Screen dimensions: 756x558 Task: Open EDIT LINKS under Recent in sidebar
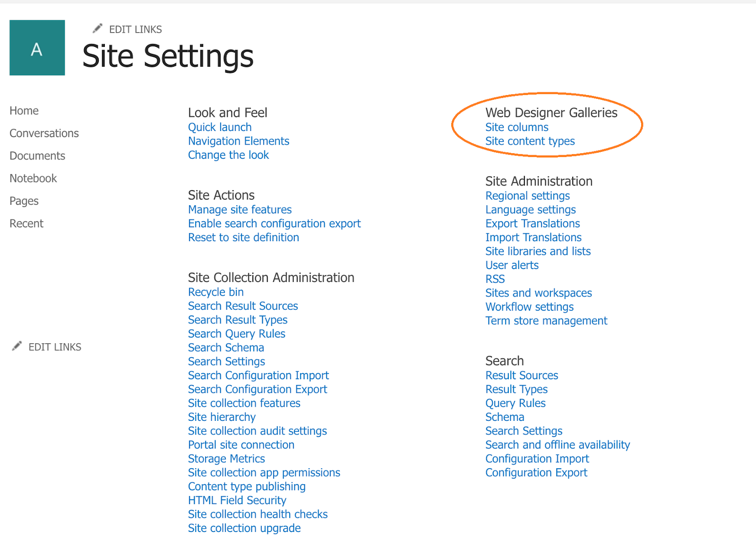pos(55,347)
